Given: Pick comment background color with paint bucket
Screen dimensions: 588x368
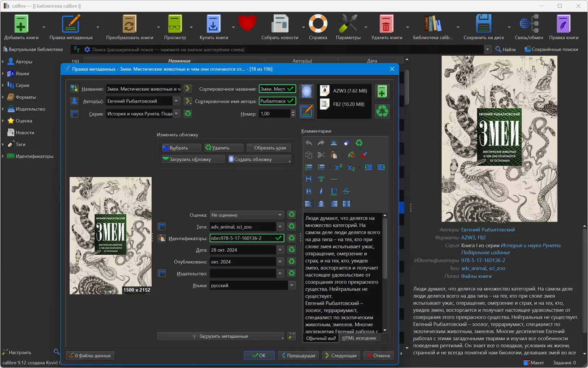Looking at the screenshot, I should point(351,155).
